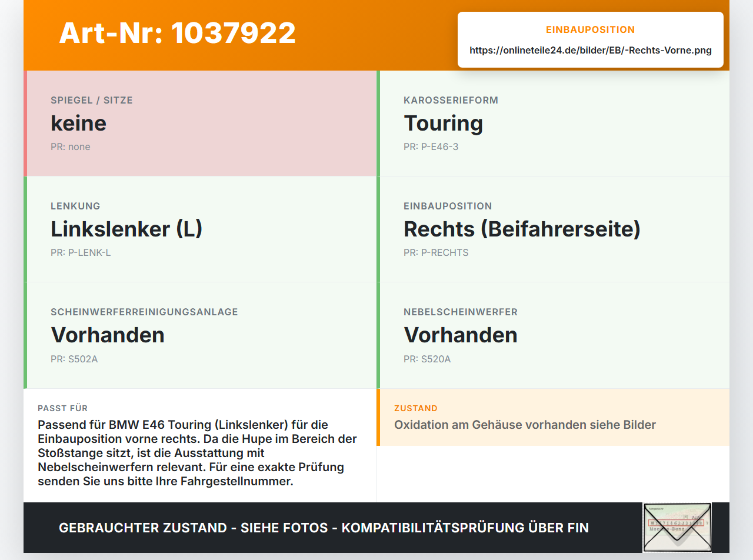Click the Art-Nr: 1037922 heading
The image size is (753, 560).
point(177,33)
